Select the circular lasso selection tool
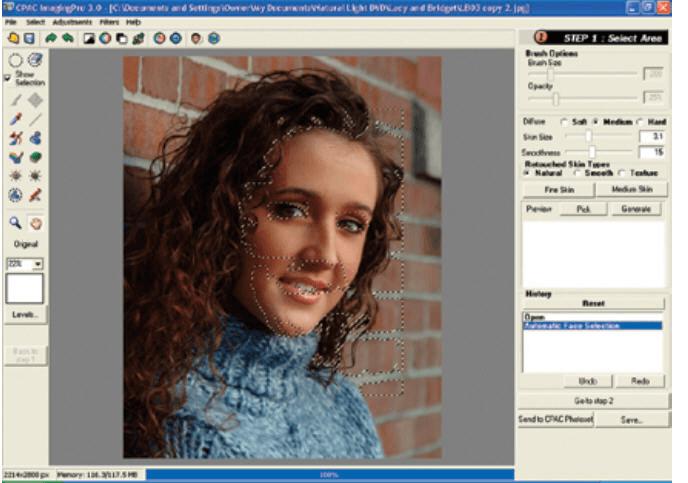 click(15, 60)
